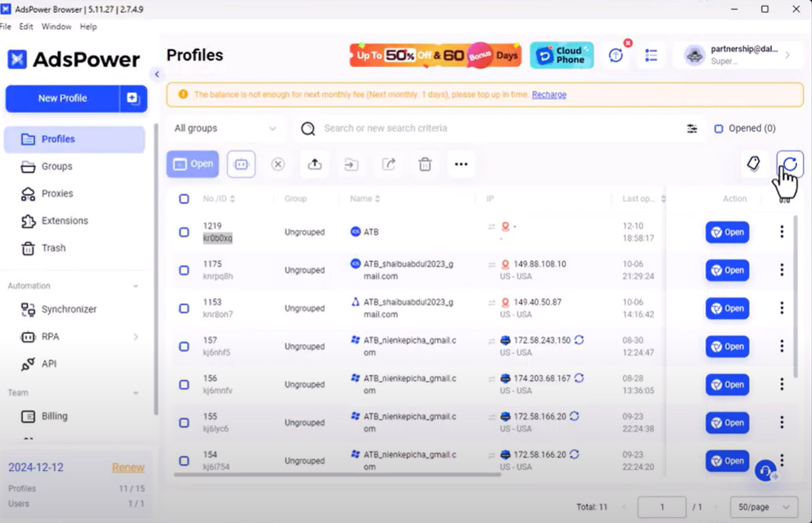The image size is (812, 523).
Task: Open the search filter settings icon
Action: click(692, 129)
